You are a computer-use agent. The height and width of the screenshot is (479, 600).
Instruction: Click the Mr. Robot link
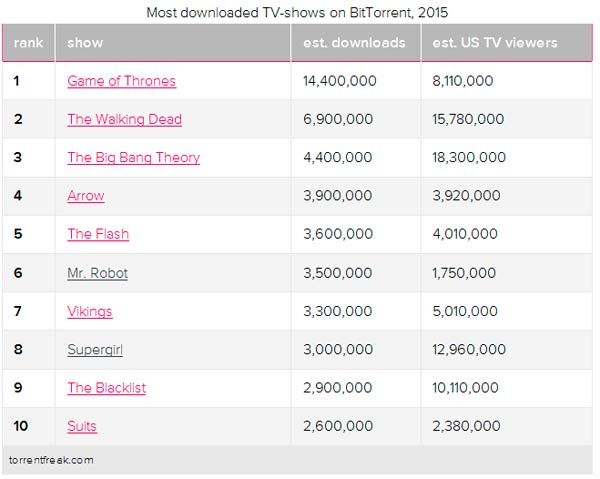pyautogui.click(x=97, y=272)
